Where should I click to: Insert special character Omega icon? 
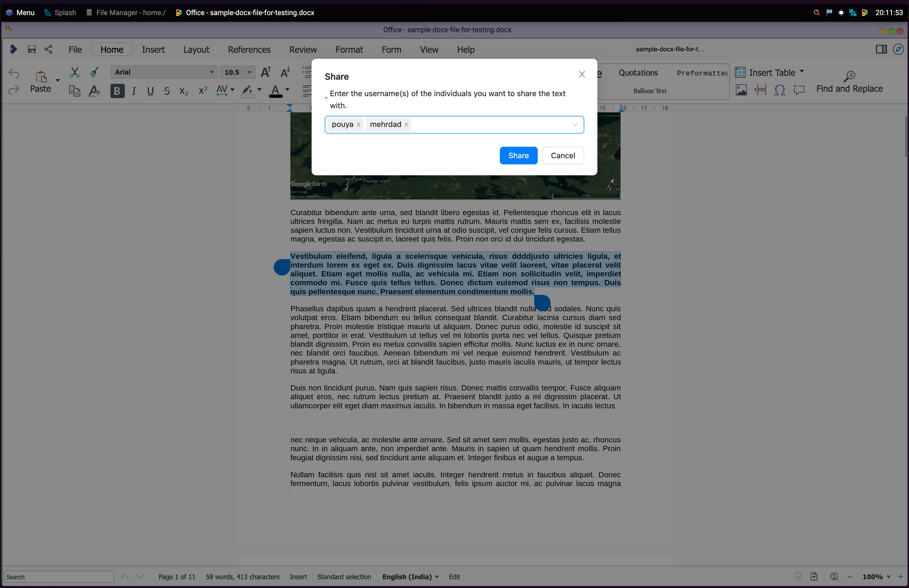[x=780, y=90]
